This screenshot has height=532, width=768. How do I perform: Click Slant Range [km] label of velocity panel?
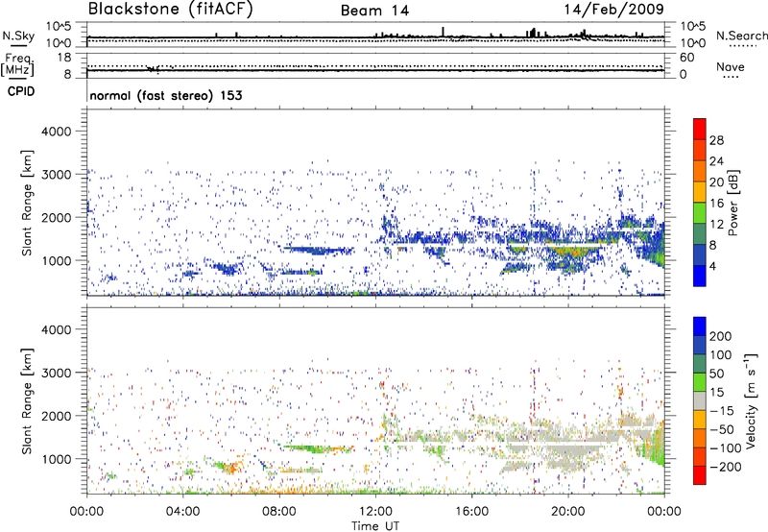tap(28, 401)
